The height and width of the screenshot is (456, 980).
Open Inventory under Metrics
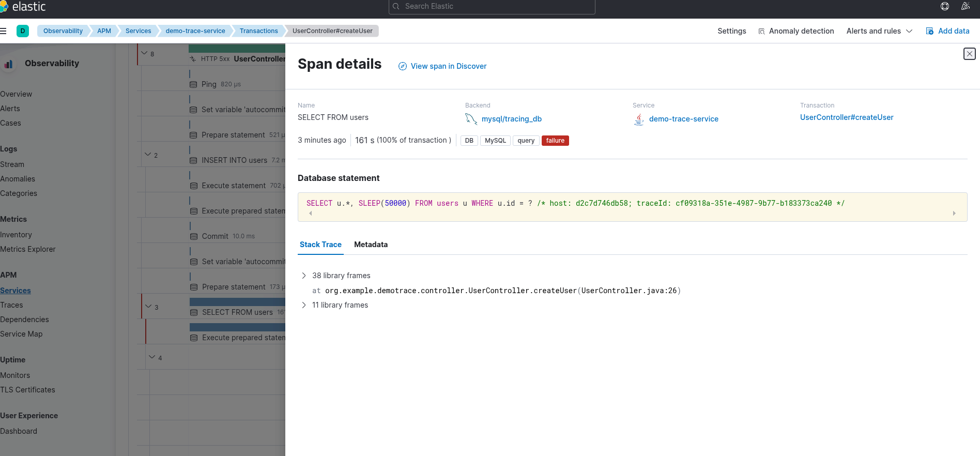16,235
